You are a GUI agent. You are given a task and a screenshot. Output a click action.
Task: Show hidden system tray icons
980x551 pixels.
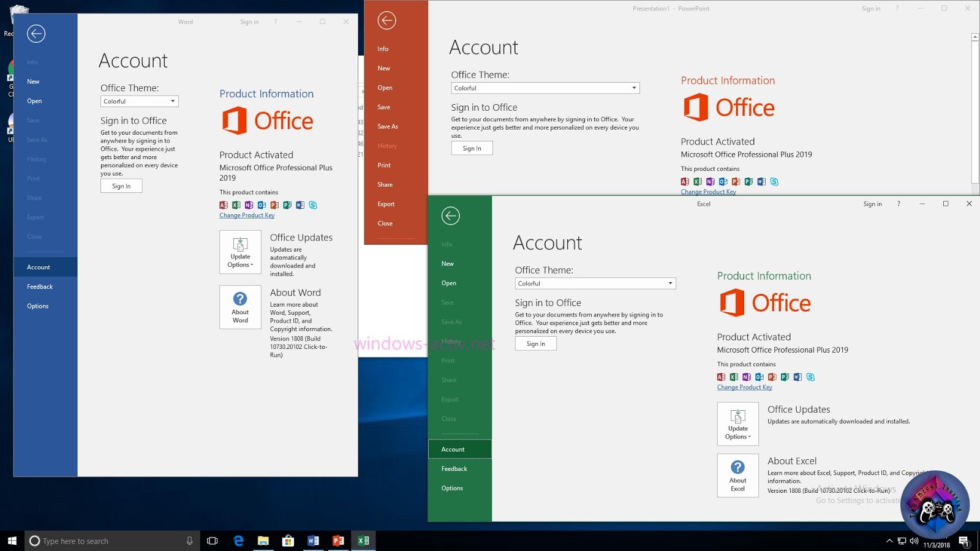(889, 541)
